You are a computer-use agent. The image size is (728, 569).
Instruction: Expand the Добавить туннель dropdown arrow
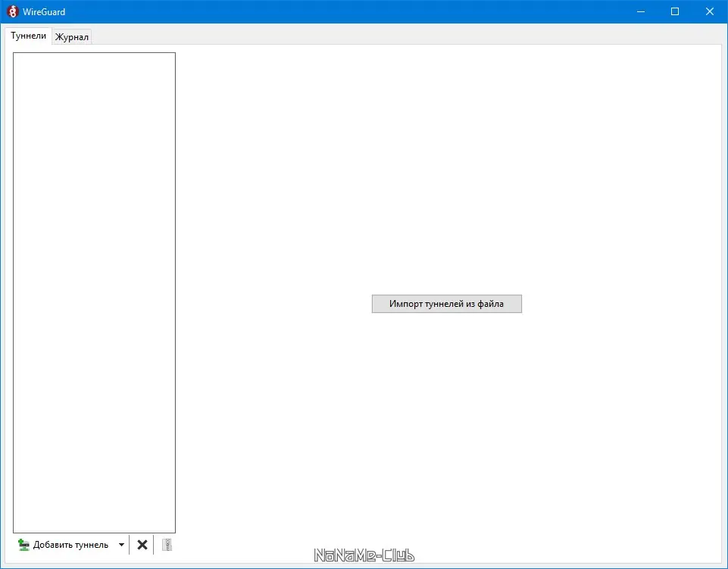121,545
